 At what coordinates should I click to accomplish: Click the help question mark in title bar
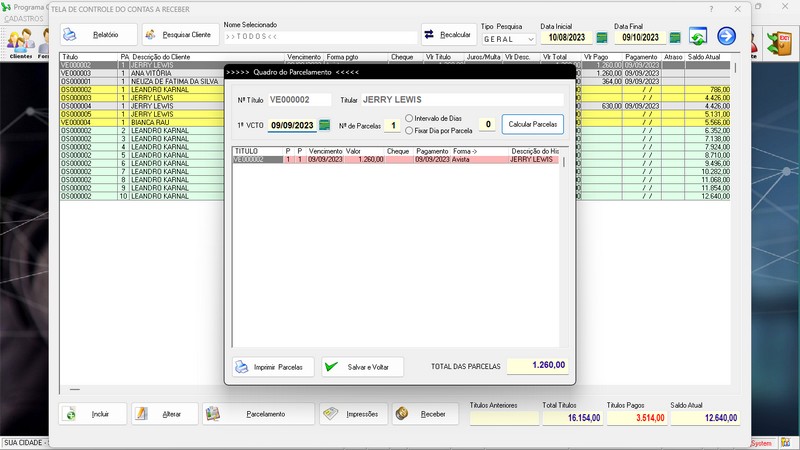point(711,9)
